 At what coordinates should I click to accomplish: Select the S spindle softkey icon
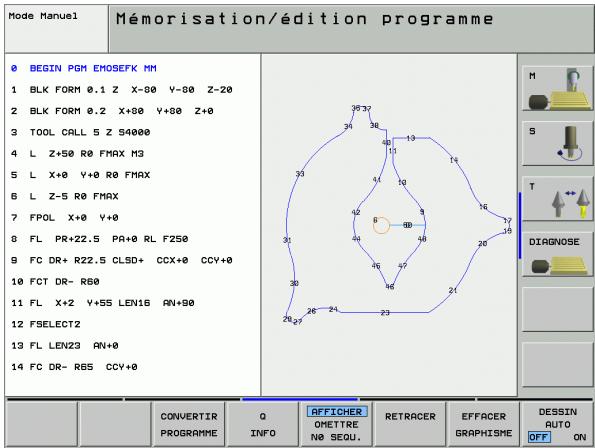tap(557, 143)
